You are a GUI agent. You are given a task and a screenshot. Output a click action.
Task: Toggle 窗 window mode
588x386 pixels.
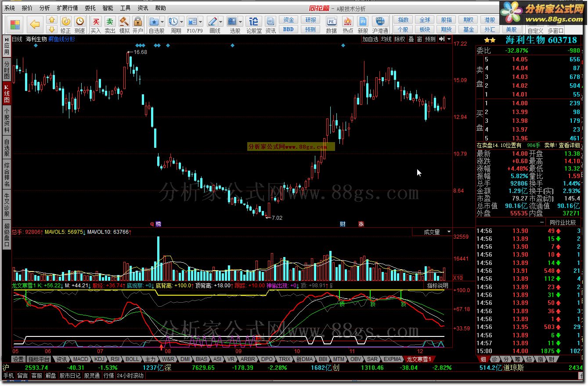point(419,39)
